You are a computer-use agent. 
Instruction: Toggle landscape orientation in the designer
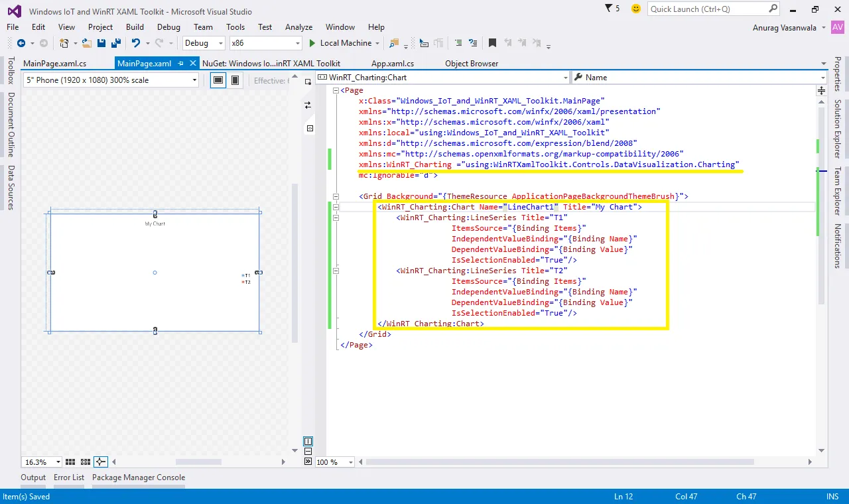tap(217, 80)
